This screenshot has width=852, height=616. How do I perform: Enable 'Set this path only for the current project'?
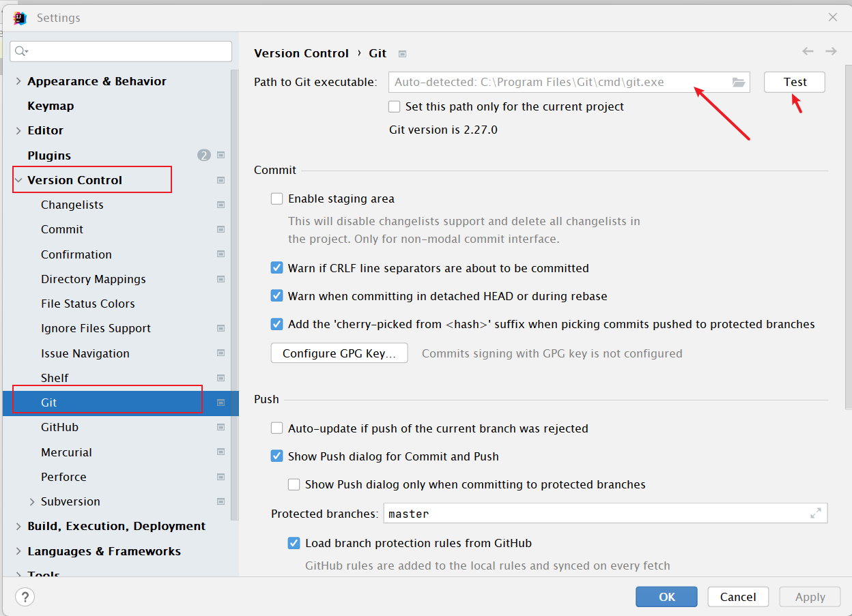pos(394,106)
